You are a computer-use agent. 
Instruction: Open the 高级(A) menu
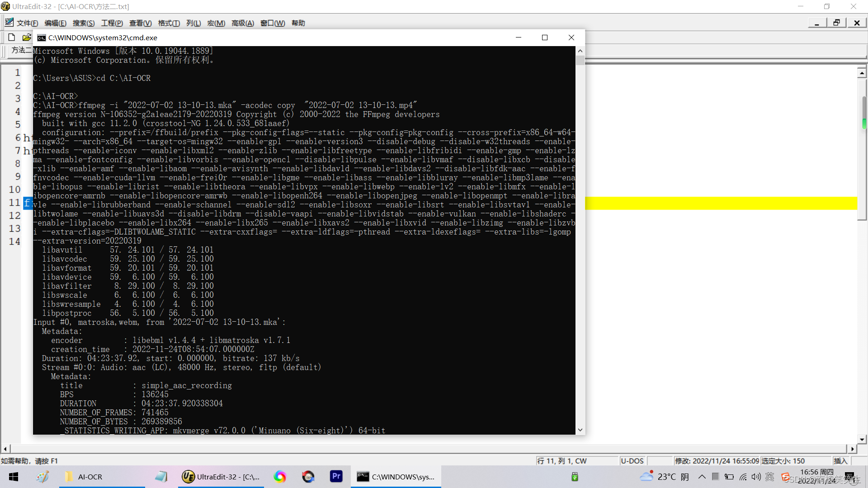(242, 23)
